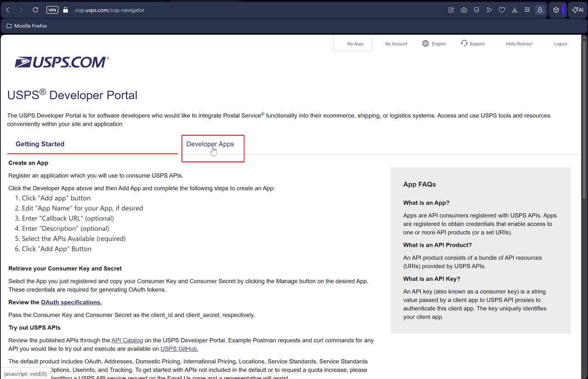
Task: Click the browser profile account icon
Action: tap(540, 10)
